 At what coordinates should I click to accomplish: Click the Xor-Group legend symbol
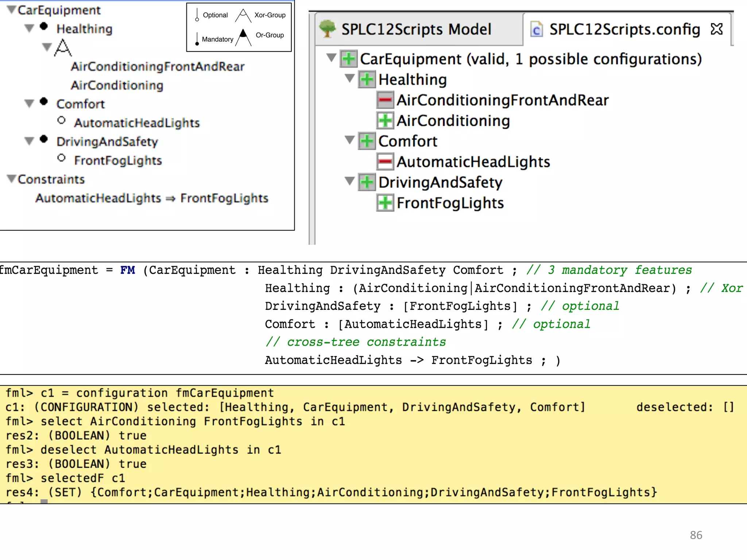243,16
